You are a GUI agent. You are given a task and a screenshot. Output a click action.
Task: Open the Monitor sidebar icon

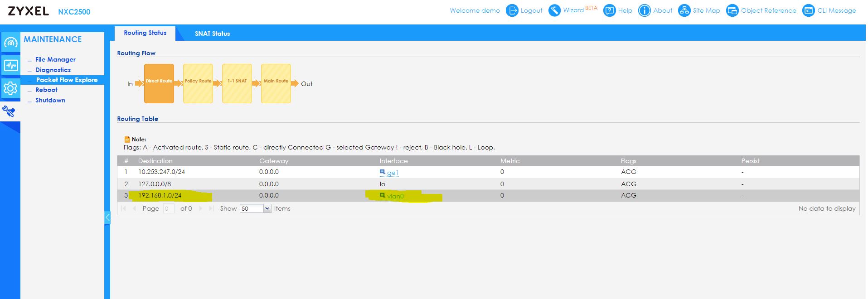point(10,66)
